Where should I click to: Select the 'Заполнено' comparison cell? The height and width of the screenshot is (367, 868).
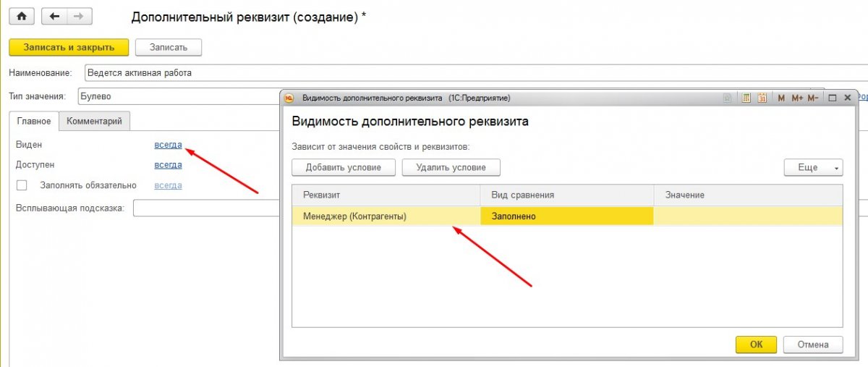click(567, 216)
